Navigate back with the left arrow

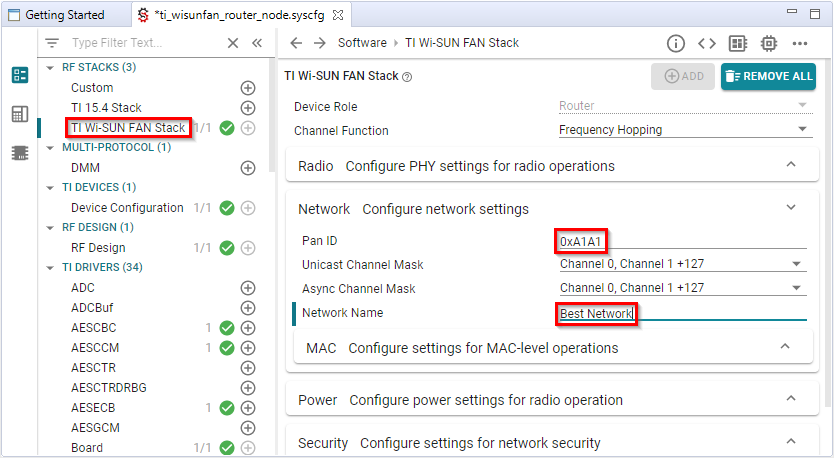coord(296,43)
